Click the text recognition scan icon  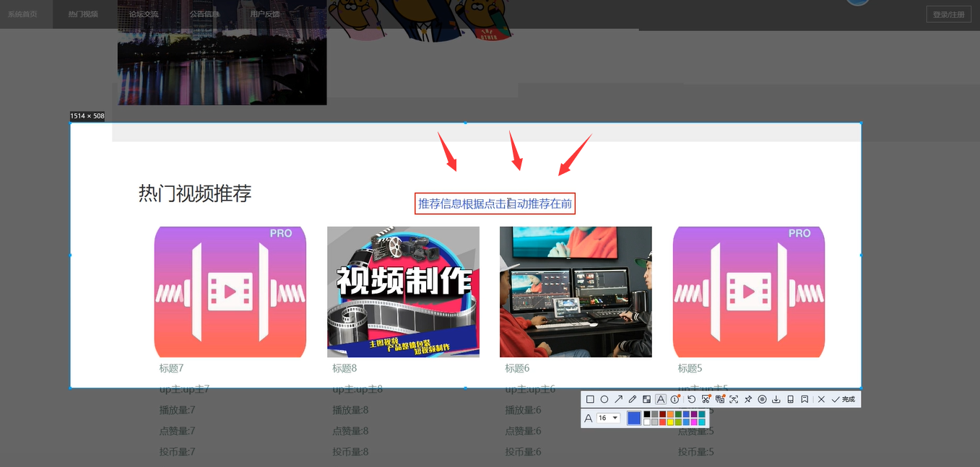pos(734,399)
